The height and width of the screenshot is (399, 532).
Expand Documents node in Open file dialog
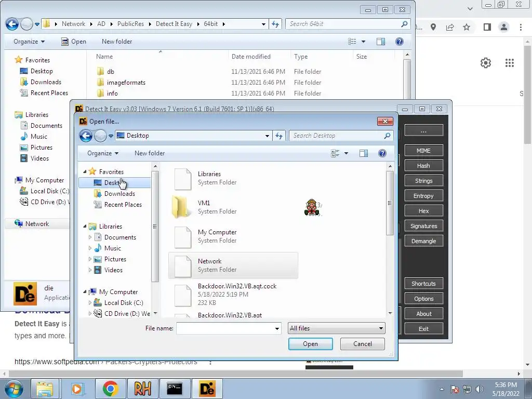click(90, 237)
